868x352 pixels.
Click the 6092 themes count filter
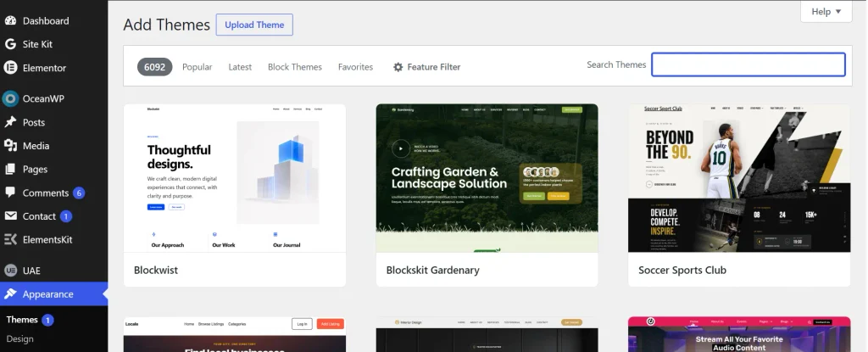154,66
